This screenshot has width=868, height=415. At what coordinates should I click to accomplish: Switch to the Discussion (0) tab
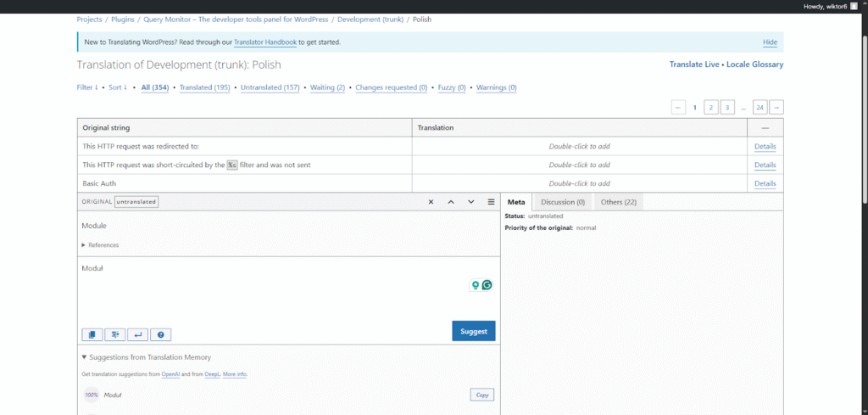[x=563, y=202]
